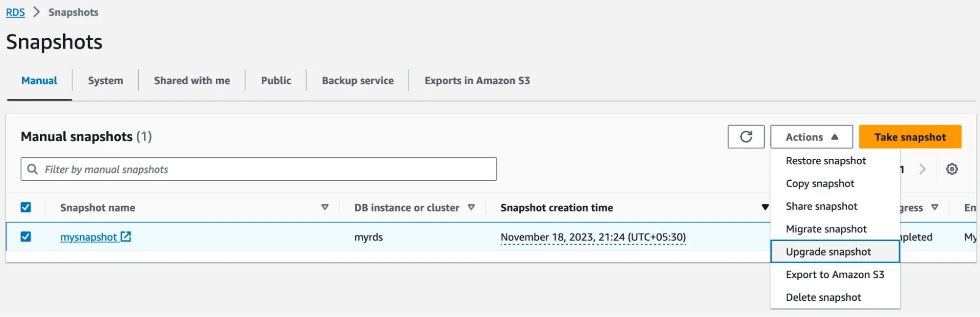The height and width of the screenshot is (317, 980).
Task: Toggle the select-all checkbox in the header
Action: click(x=26, y=207)
